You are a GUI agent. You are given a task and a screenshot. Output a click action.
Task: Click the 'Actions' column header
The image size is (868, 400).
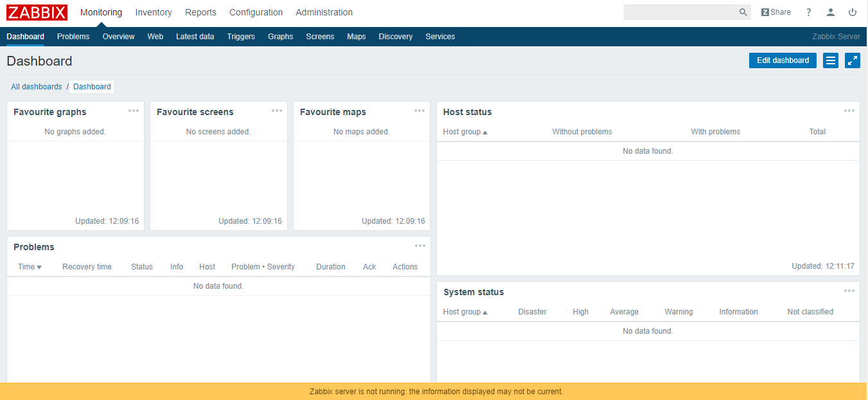(x=405, y=267)
